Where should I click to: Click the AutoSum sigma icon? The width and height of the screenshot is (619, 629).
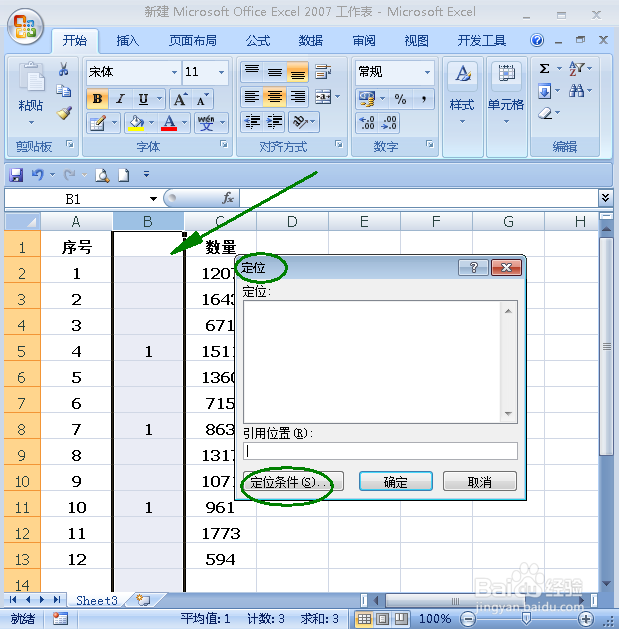coord(544,69)
